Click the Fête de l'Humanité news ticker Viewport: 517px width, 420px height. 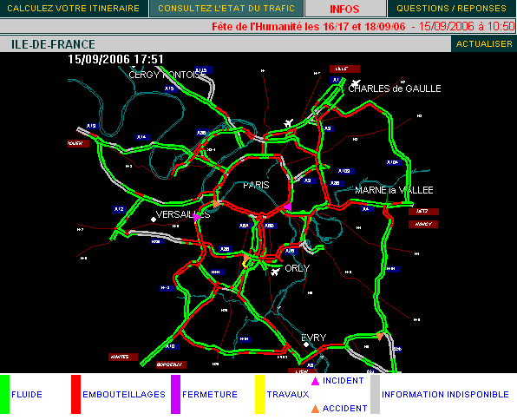pyautogui.click(x=363, y=26)
